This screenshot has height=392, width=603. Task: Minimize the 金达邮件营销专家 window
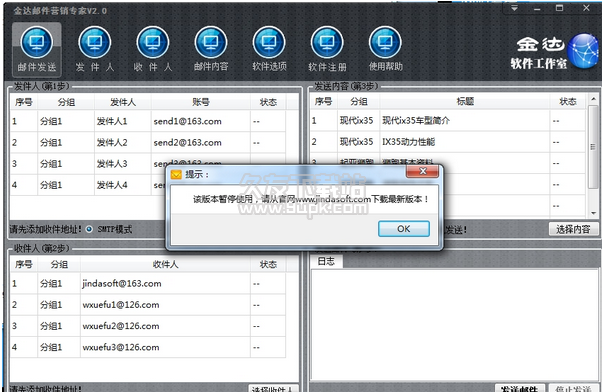pos(537,8)
